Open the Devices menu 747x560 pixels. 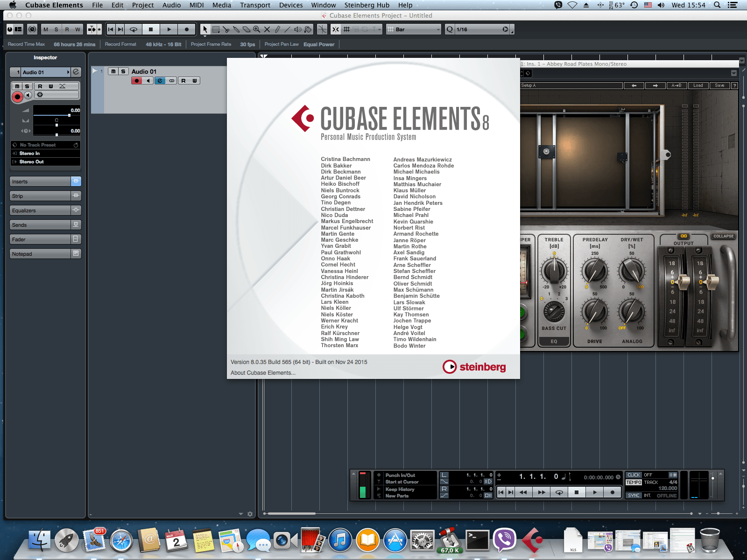[x=291, y=5]
